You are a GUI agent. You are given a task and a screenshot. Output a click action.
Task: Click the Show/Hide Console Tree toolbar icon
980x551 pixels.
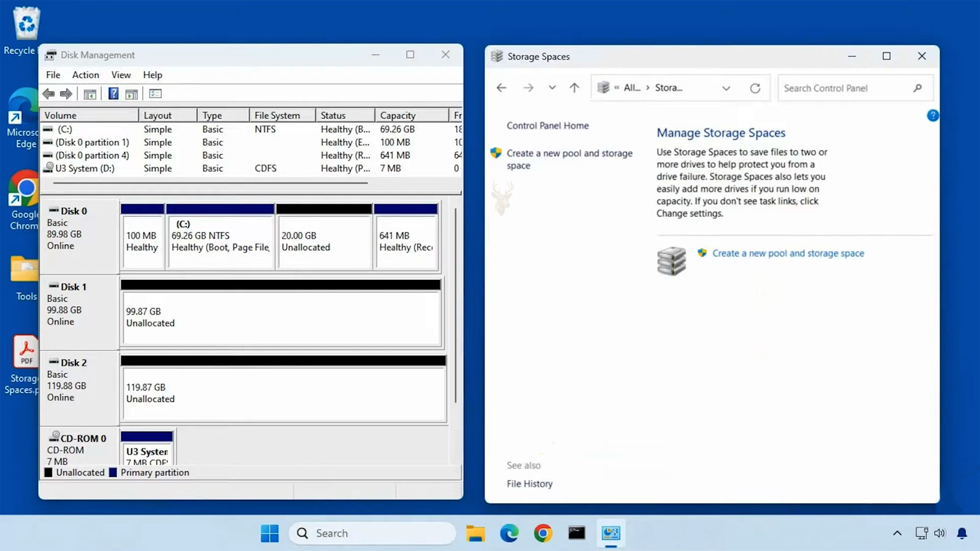[x=90, y=94]
